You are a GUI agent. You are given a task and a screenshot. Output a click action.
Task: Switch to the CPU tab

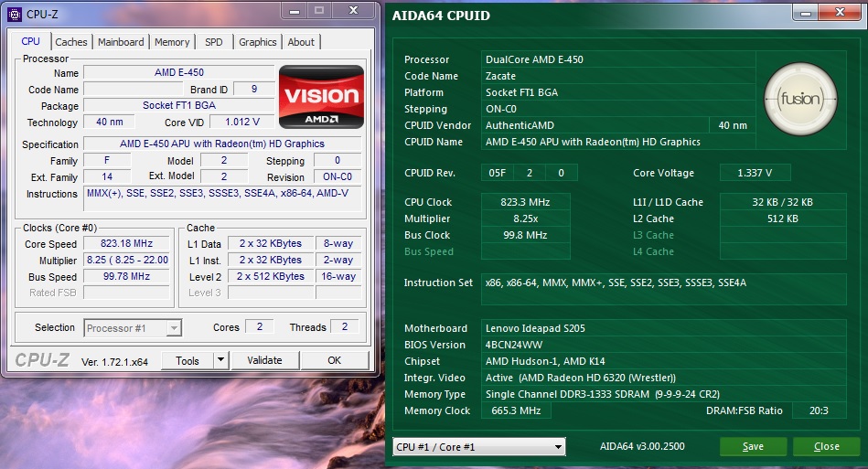pyautogui.click(x=30, y=41)
